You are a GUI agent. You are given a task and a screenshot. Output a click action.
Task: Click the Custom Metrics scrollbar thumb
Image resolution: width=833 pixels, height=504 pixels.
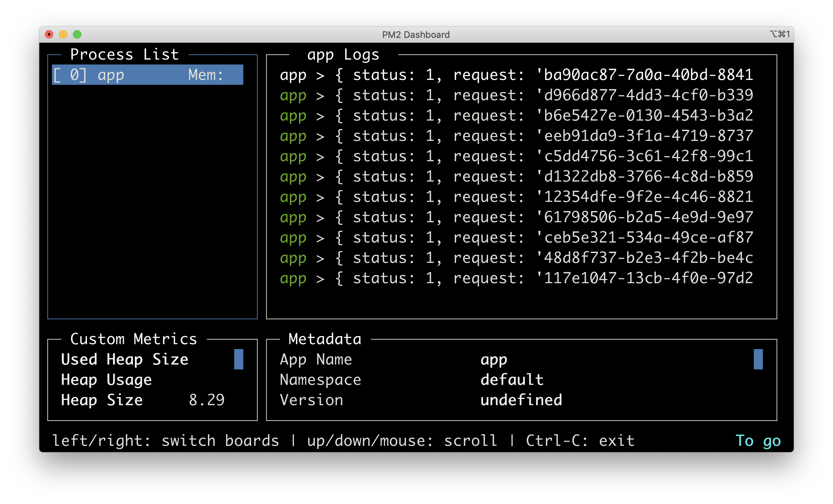click(239, 359)
